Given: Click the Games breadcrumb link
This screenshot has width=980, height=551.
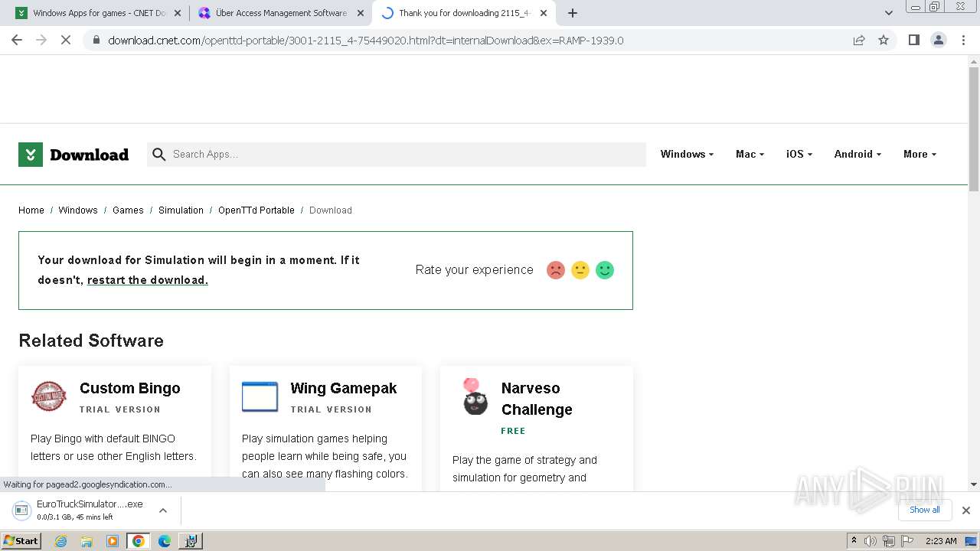Looking at the screenshot, I should click(128, 210).
